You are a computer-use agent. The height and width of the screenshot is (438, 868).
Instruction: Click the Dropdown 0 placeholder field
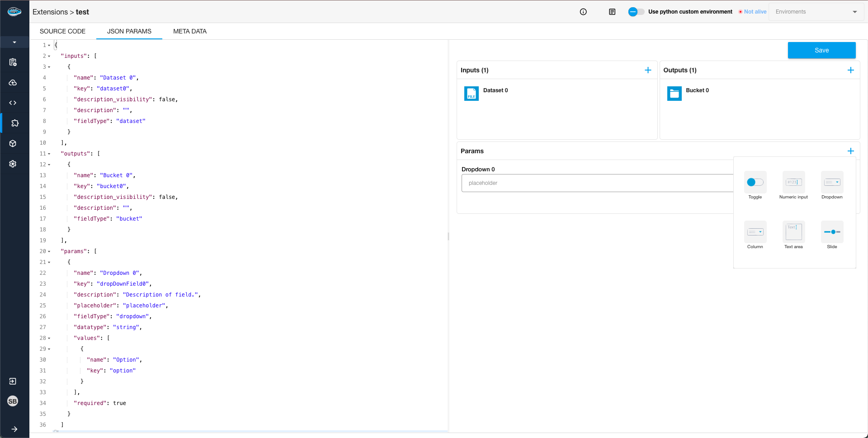[597, 183]
